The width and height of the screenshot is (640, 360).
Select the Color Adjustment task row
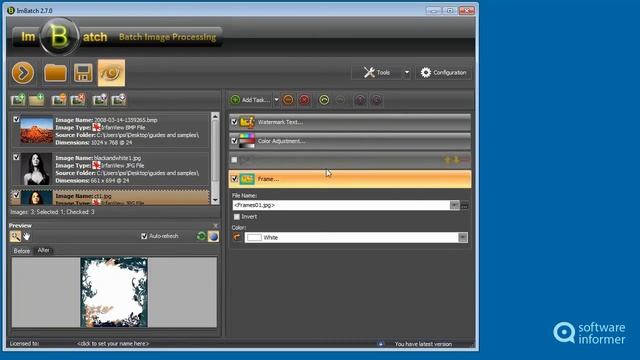pos(350,141)
